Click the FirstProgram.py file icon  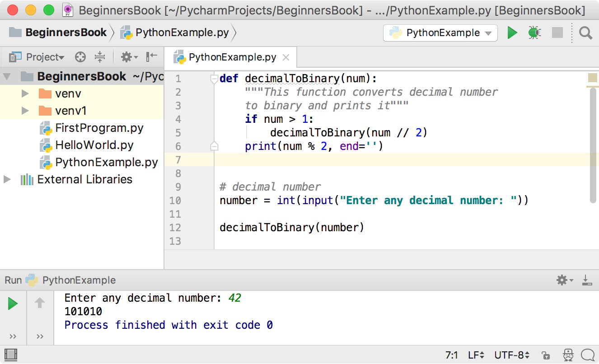[x=46, y=128]
